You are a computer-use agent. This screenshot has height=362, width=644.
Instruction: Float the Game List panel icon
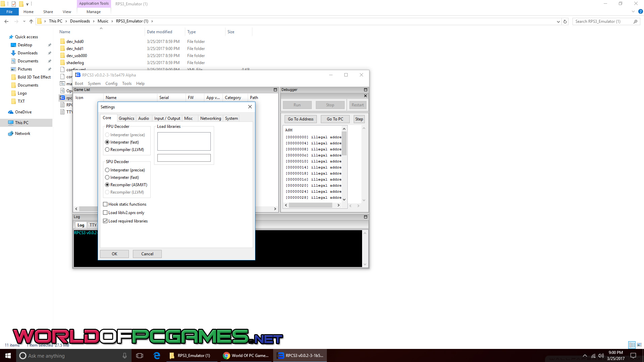coord(275,90)
